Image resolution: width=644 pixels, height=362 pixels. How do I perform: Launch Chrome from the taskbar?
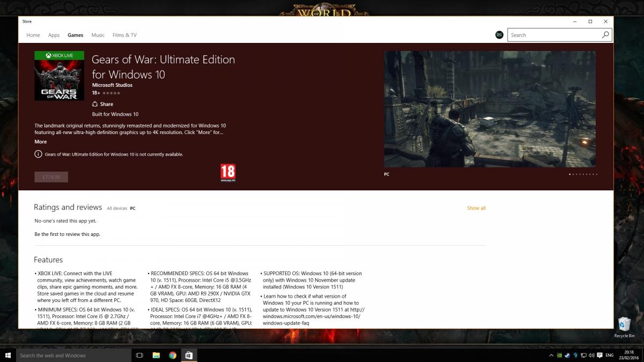click(x=173, y=355)
